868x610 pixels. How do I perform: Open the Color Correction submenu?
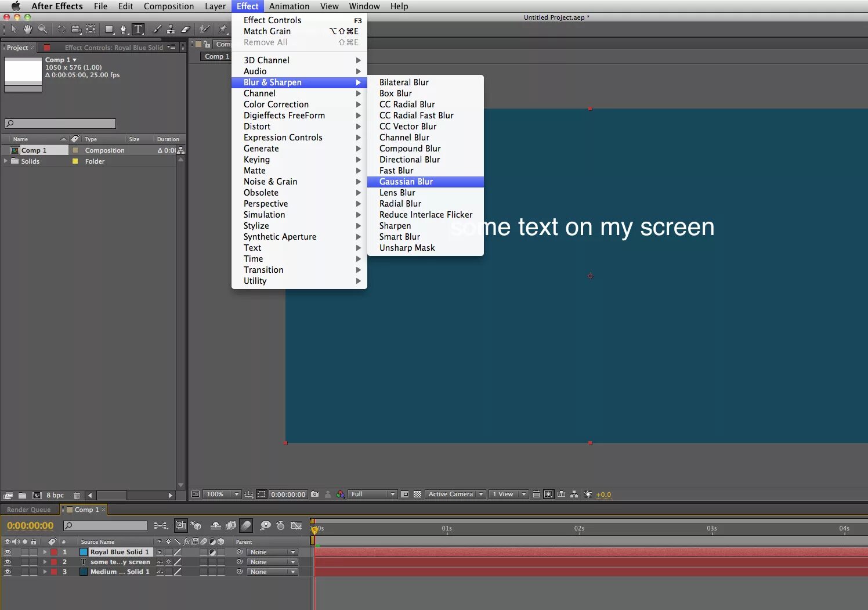pyautogui.click(x=299, y=104)
